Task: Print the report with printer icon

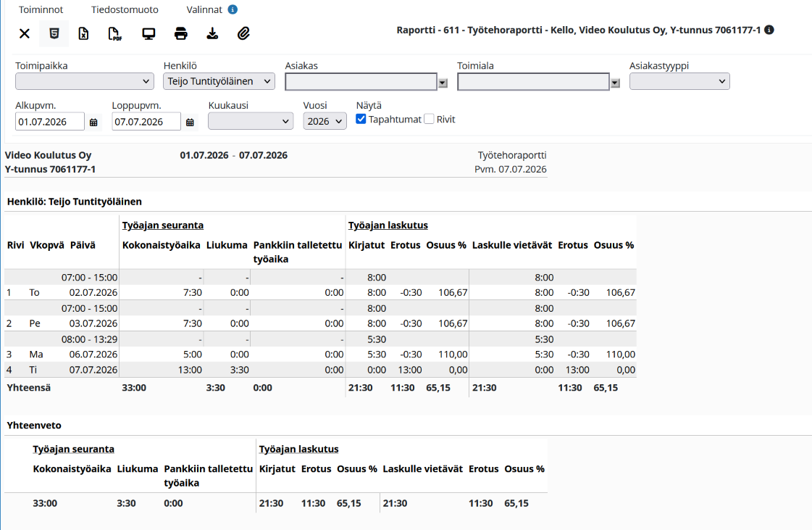Action: pos(181,33)
